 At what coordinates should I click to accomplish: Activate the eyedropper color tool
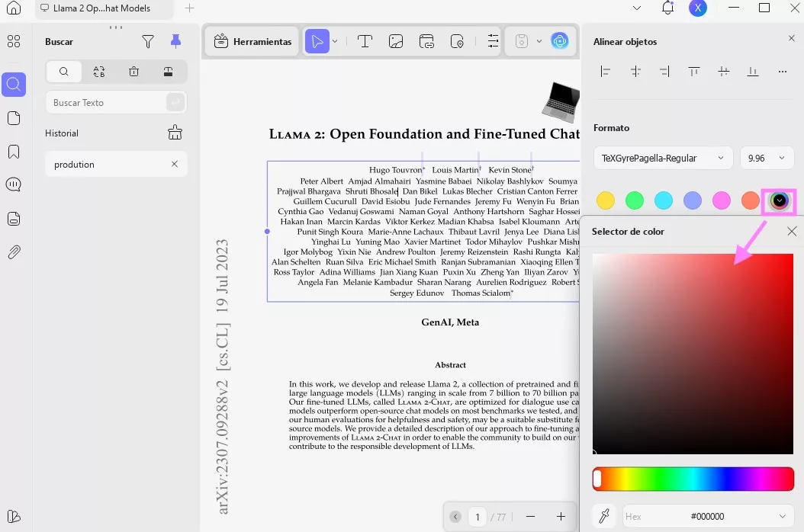click(x=605, y=516)
